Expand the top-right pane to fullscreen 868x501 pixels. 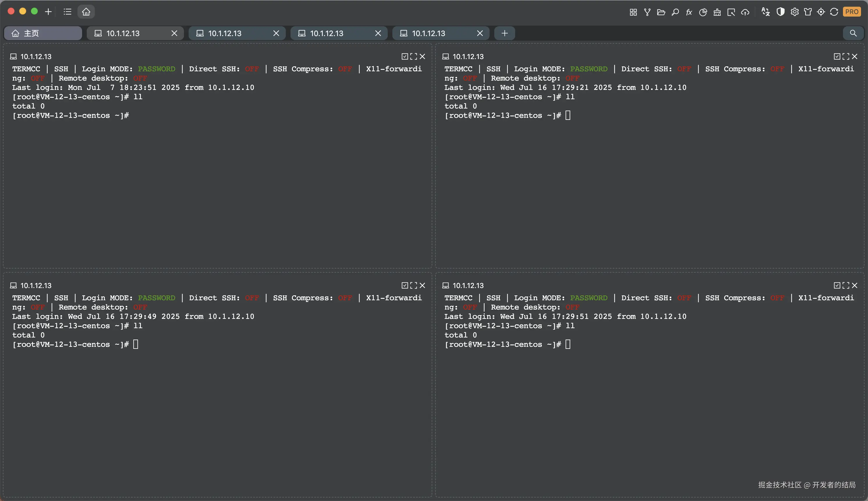click(x=846, y=56)
